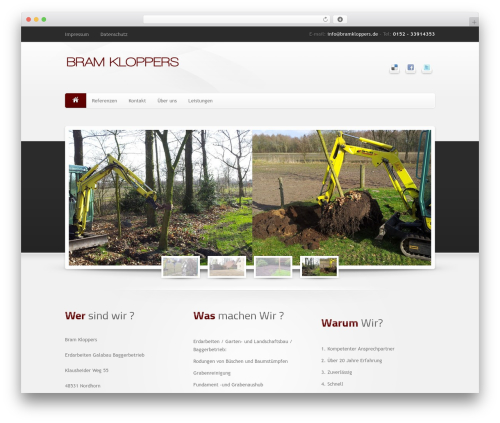Open the Impressum link
This screenshot has width=500, height=423.
pos(77,34)
